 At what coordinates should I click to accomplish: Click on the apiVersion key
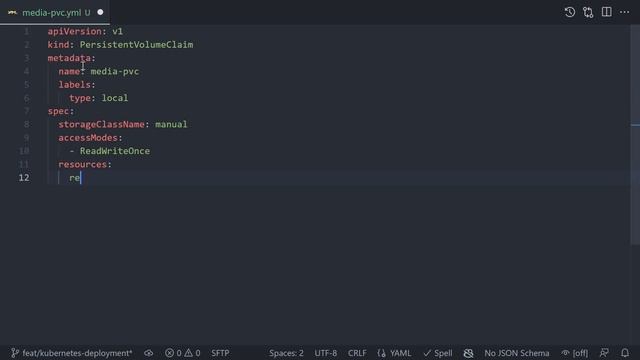point(74,31)
